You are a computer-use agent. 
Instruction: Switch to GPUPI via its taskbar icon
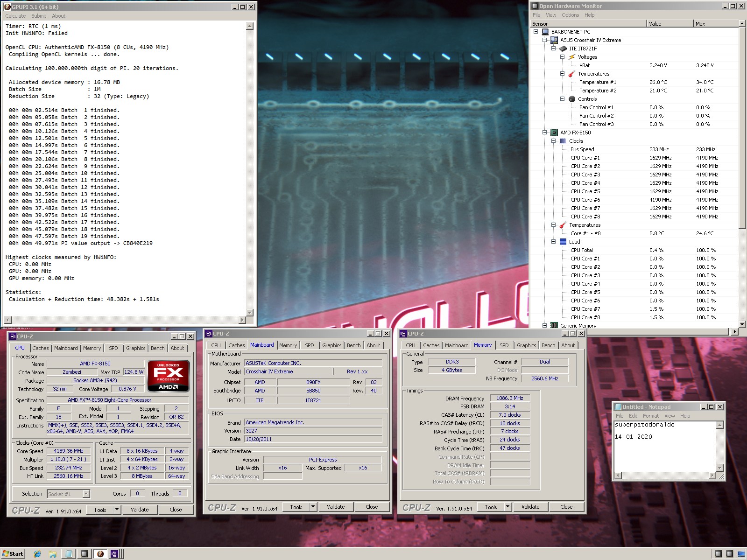(100, 554)
